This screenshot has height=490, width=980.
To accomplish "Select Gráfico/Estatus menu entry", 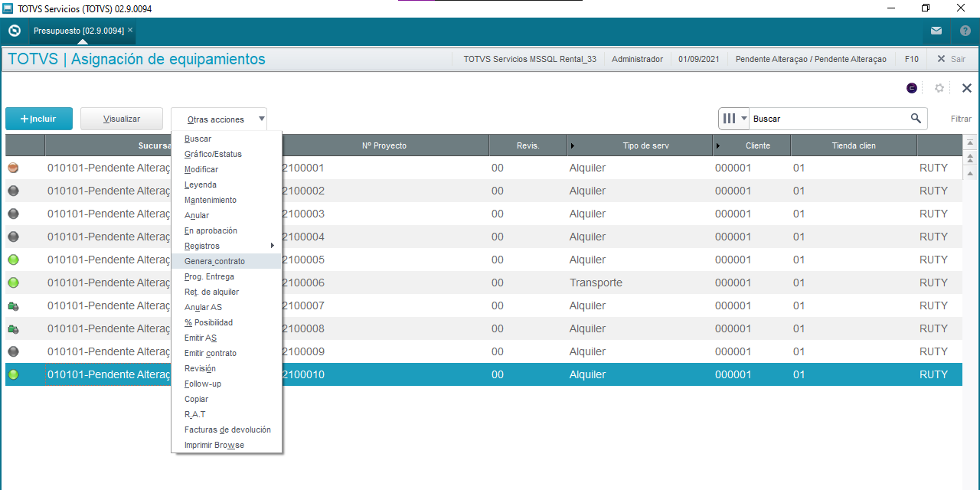I will pos(227,154).
